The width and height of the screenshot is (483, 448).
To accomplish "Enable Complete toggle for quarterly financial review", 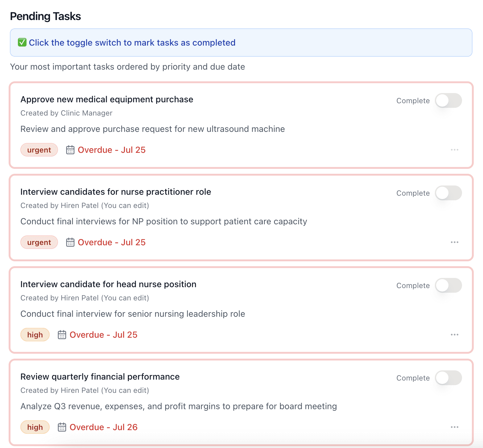I will click(448, 378).
